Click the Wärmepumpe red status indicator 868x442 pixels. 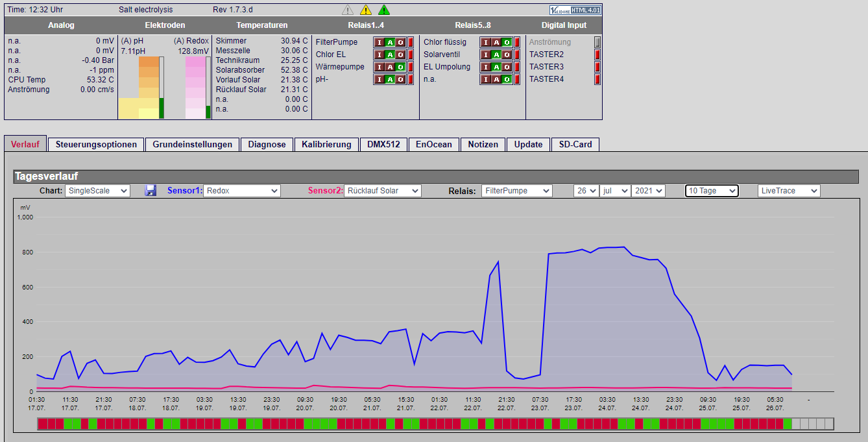coord(410,67)
